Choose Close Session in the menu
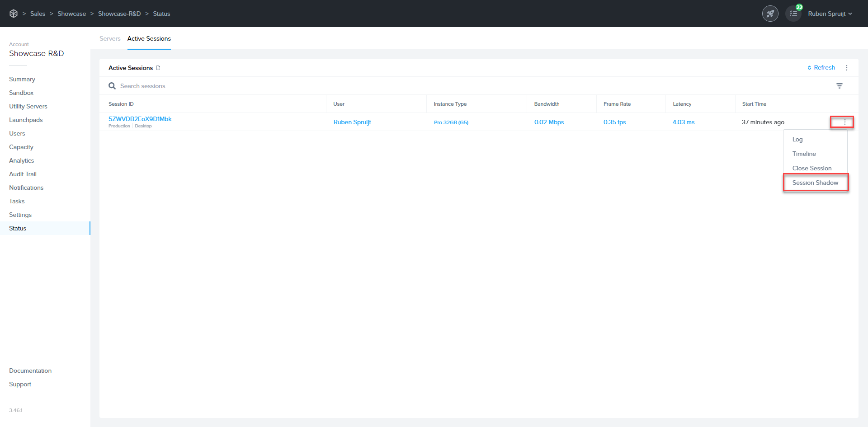The image size is (868, 427). pyautogui.click(x=811, y=168)
